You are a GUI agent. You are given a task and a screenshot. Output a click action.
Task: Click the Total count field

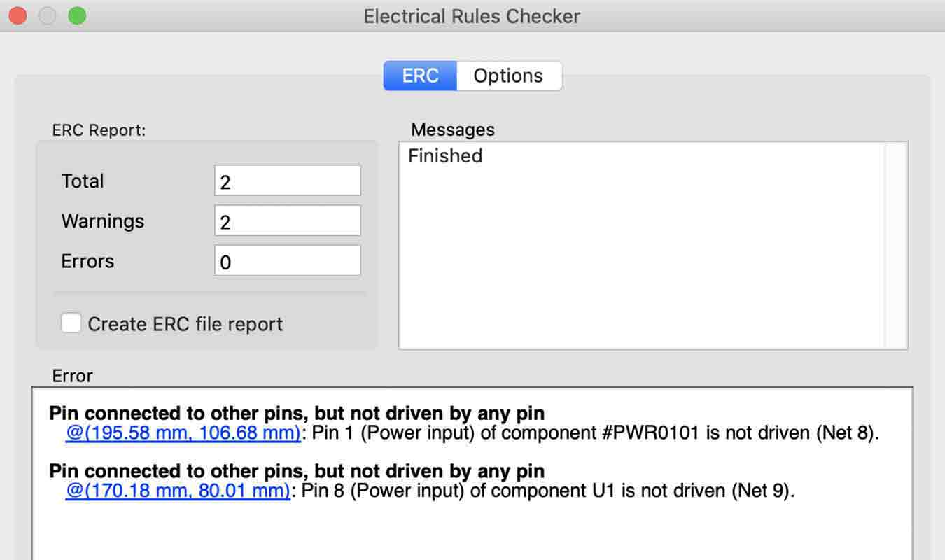[287, 181]
